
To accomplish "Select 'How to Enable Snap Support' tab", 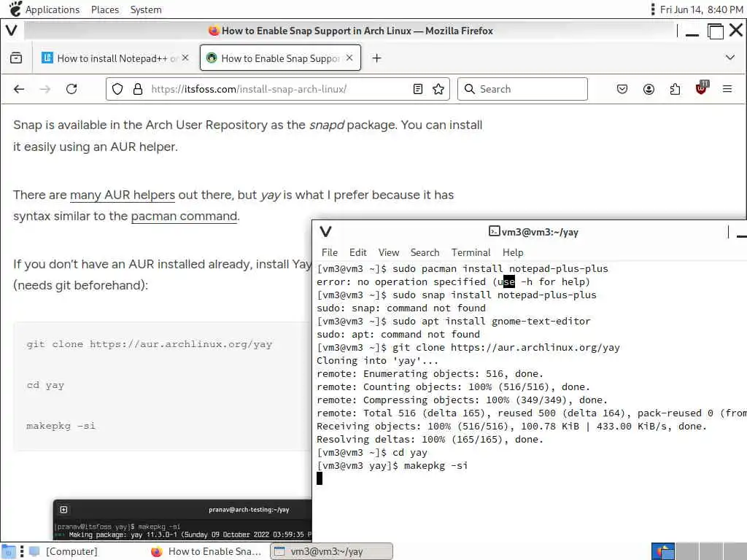I will (280, 58).
